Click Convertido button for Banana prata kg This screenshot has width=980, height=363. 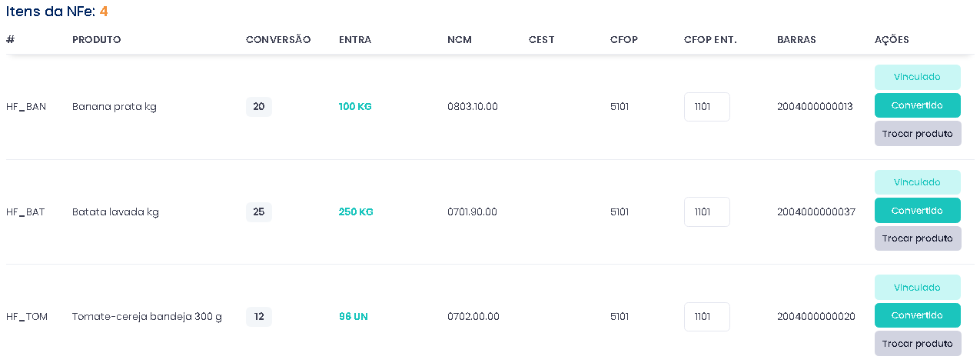(917, 105)
